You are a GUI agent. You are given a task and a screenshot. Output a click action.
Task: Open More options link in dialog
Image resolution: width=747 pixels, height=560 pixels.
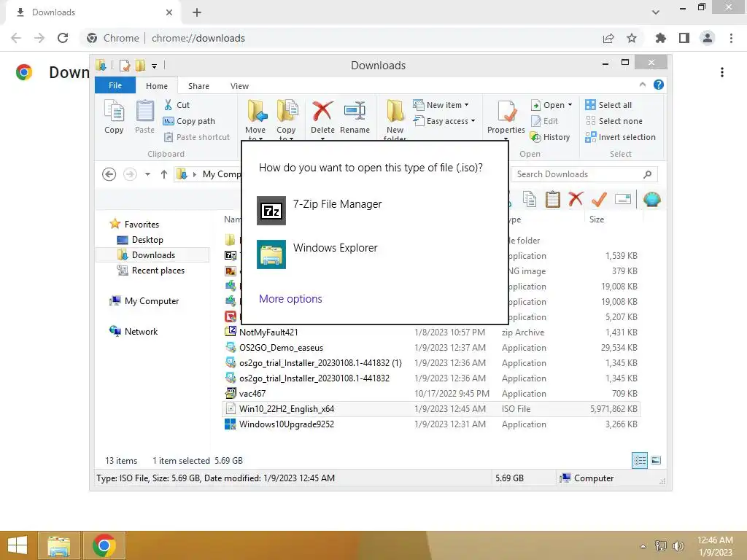click(x=290, y=298)
